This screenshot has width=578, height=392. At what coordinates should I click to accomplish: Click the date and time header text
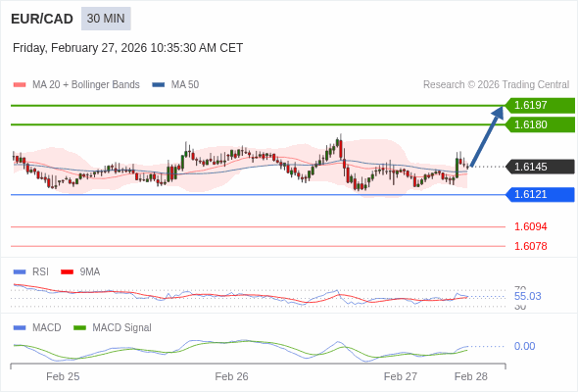click(x=128, y=48)
